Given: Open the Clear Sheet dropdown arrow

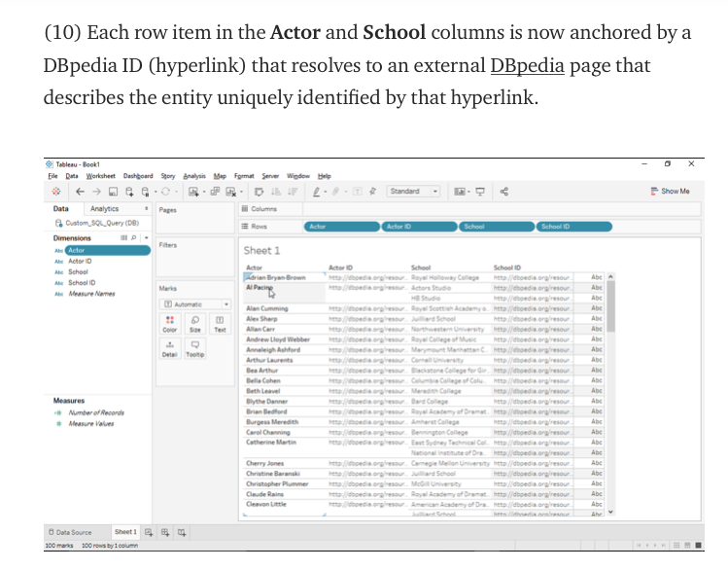Looking at the screenshot, I should click(x=241, y=192).
